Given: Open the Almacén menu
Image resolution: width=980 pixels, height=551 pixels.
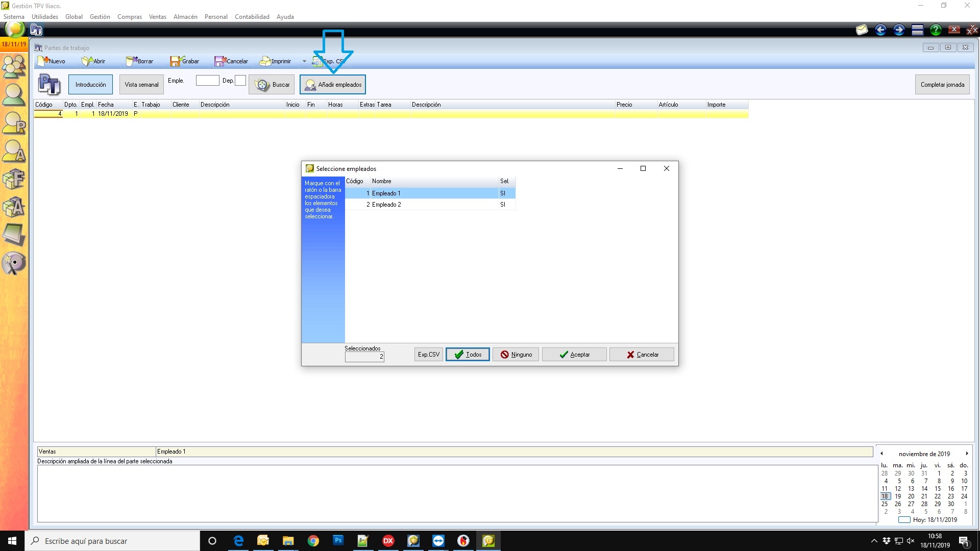Looking at the screenshot, I should 185,17.
